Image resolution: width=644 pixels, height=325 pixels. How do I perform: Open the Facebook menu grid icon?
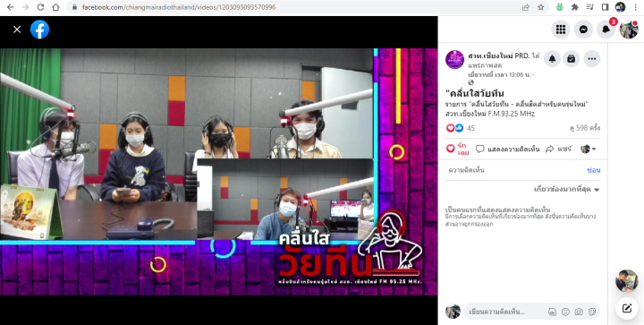[x=561, y=30]
